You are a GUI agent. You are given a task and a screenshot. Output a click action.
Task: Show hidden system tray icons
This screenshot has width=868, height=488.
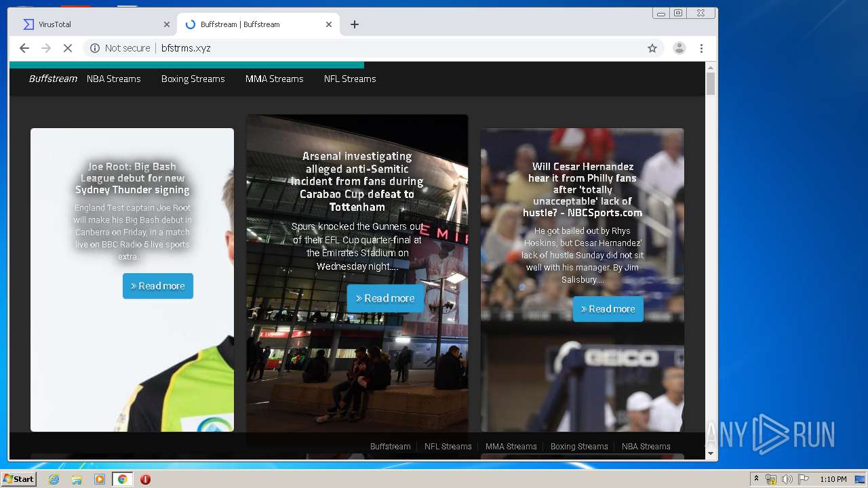coord(757,479)
